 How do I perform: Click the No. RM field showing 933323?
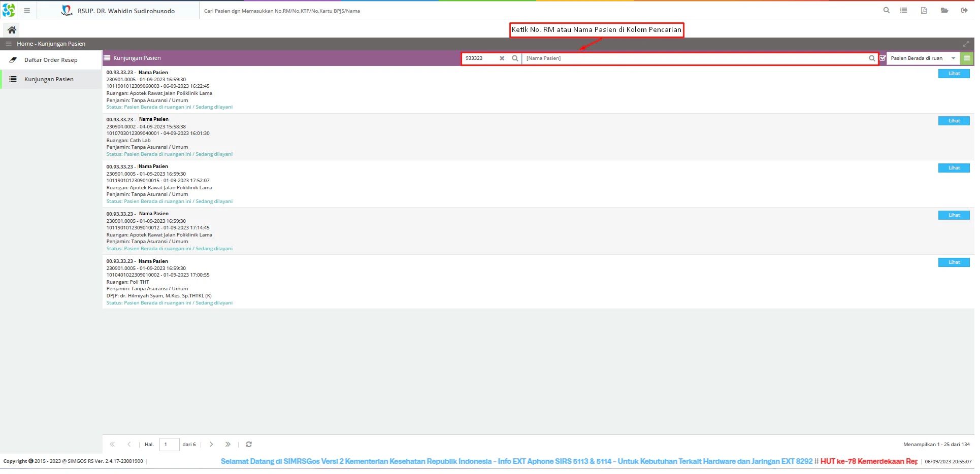click(x=480, y=58)
